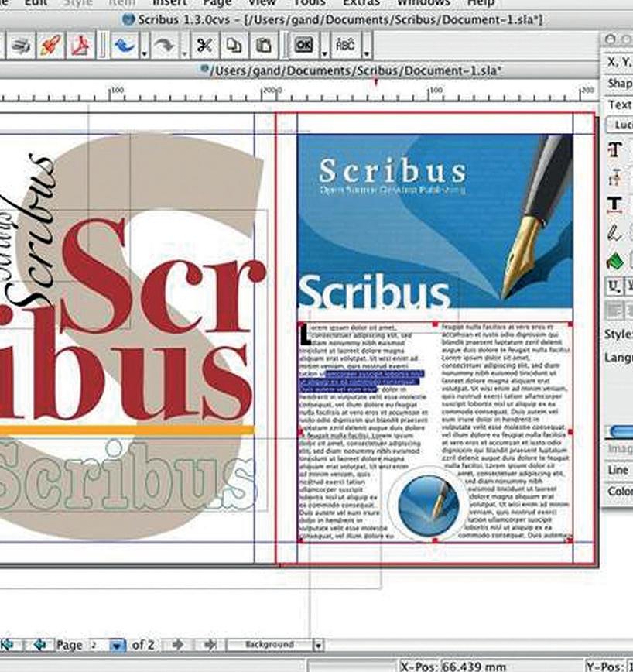Toggle the underline U text style button
This screenshot has width=633, height=672.
click(x=614, y=286)
